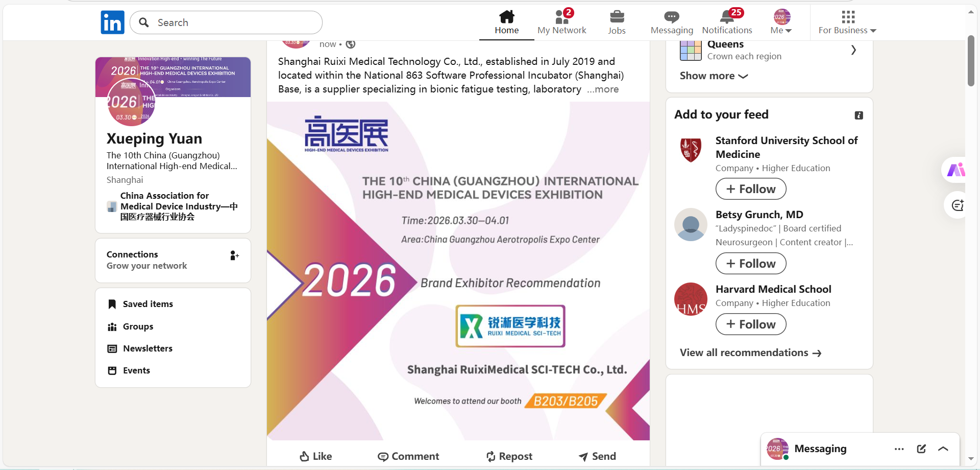Go to the My Network tab
Screen dimensions: 980x470
[x=561, y=22]
